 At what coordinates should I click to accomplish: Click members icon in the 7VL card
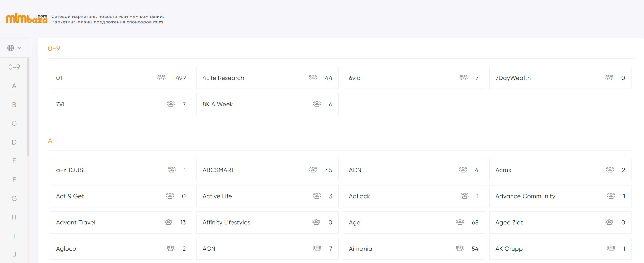point(171,104)
